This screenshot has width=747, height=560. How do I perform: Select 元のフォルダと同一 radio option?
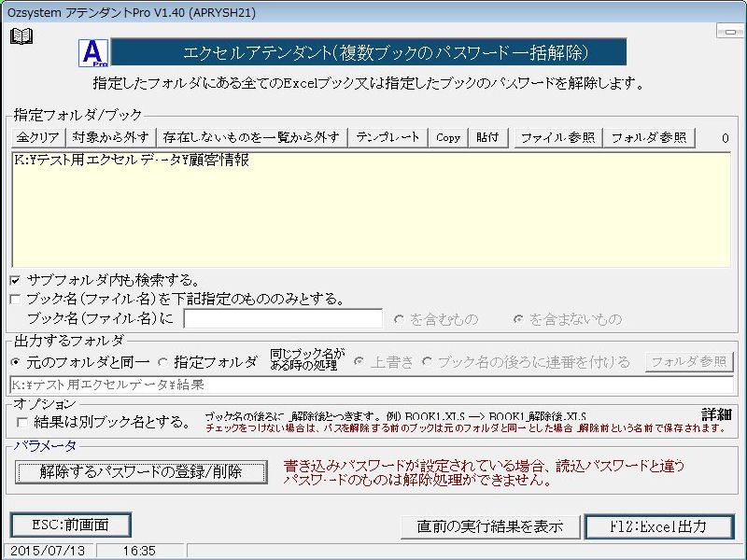[16, 362]
